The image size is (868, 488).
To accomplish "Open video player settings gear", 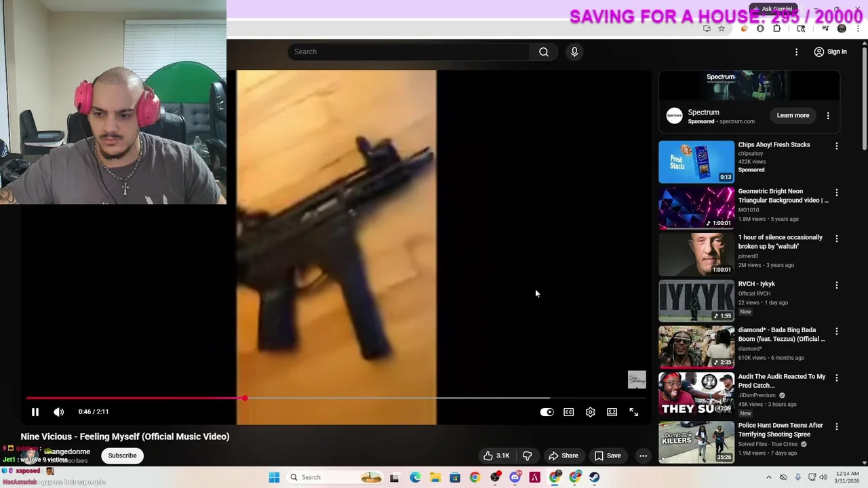I will [590, 412].
